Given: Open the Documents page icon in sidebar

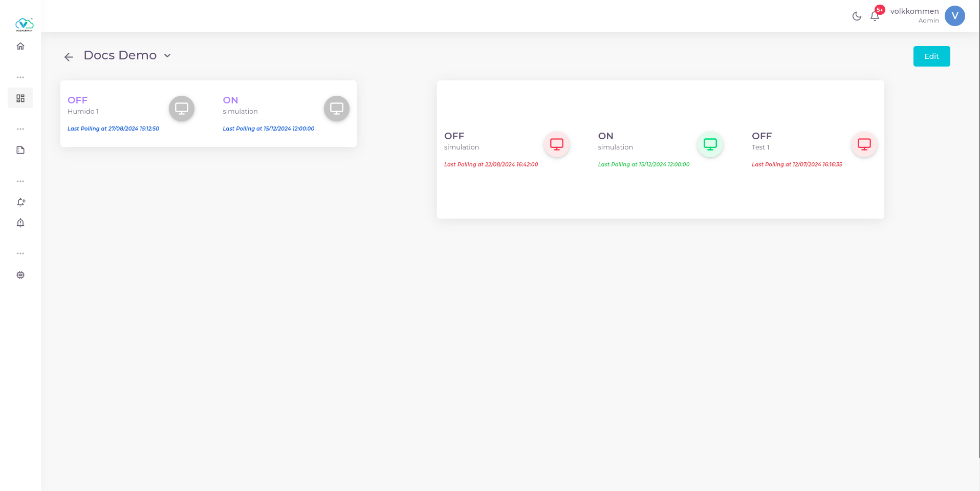Looking at the screenshot, I should [x=20, y=150].
